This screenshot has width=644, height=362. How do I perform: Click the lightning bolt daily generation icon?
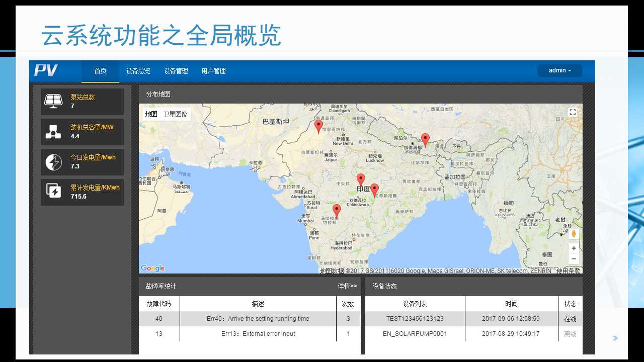coord(53,162)
